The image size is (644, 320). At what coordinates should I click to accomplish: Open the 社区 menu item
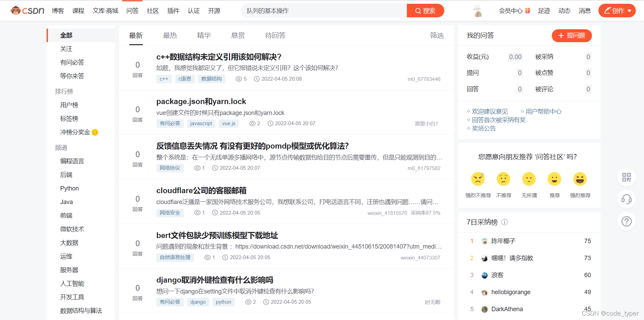[152, 11]
